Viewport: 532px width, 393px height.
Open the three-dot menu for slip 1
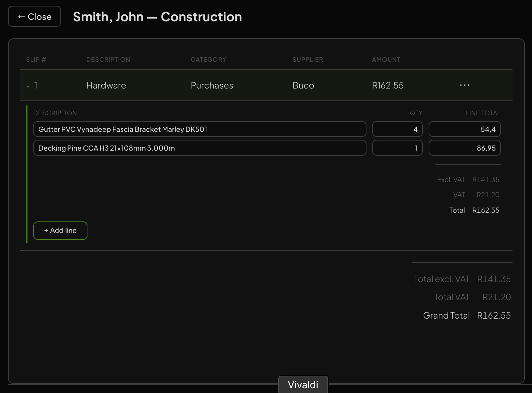(464, 85)
